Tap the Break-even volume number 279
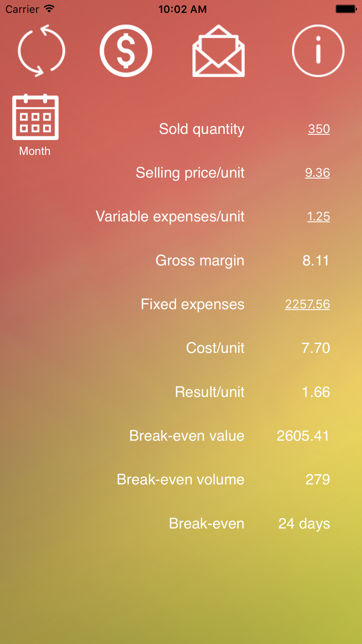The width and height of the screenshot is (362, 644). (318, 480)
